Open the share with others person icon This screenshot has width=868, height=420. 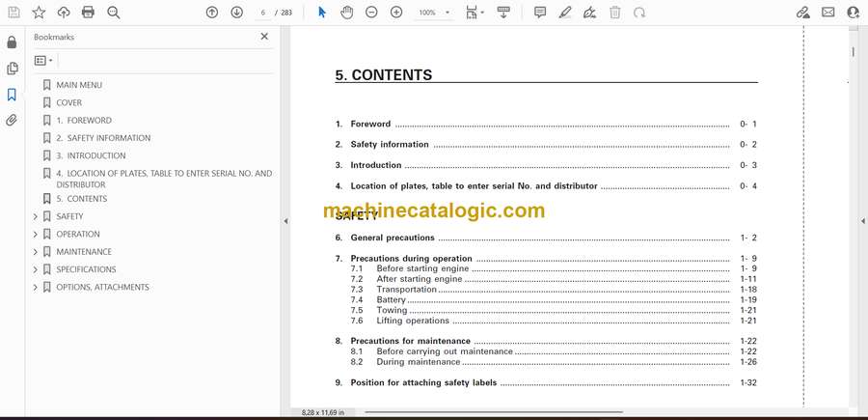click(854, 13)
